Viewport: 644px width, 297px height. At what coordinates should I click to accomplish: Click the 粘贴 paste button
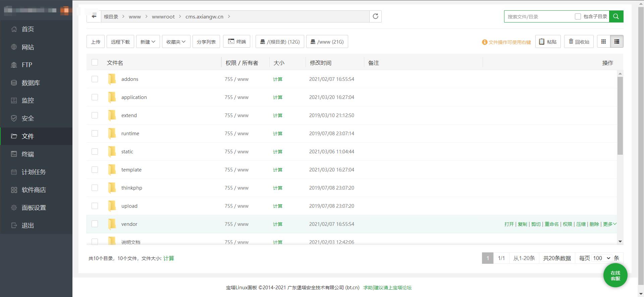[x=548, y=42]
